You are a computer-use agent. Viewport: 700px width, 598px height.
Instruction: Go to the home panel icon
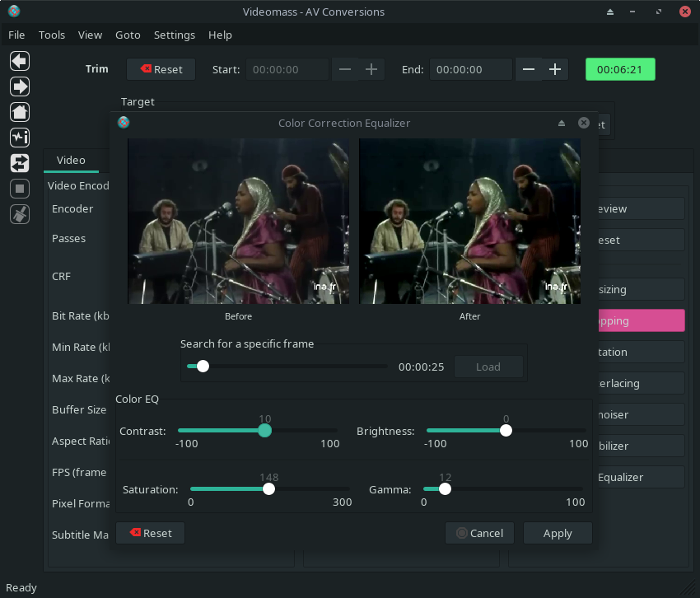point(20,112)
